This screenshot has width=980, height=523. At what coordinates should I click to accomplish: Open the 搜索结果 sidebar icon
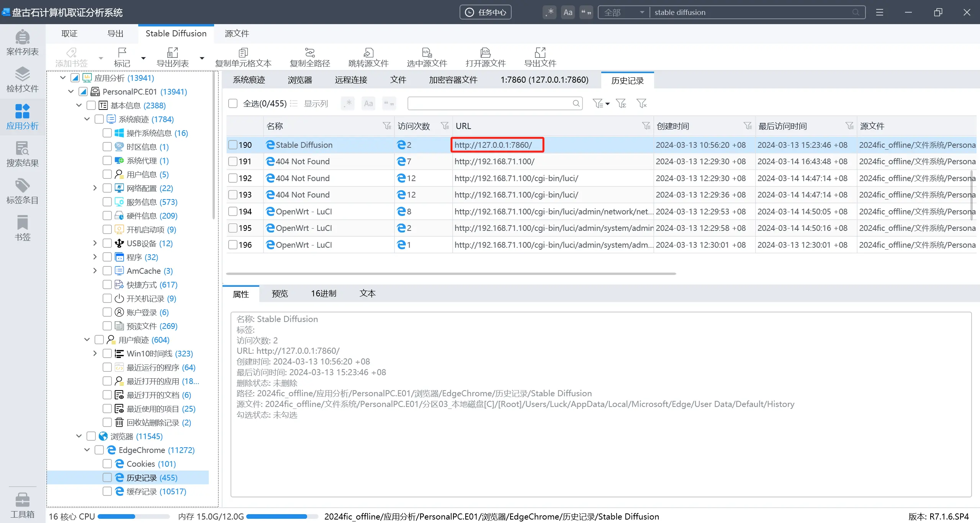[x=22, y=154]
